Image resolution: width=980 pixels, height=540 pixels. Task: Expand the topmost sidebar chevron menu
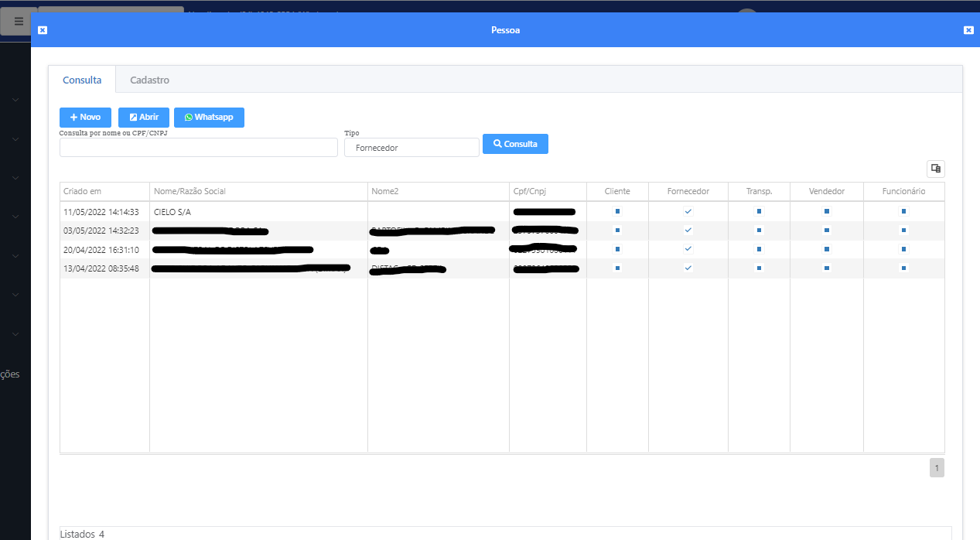[x=15, y=100]
